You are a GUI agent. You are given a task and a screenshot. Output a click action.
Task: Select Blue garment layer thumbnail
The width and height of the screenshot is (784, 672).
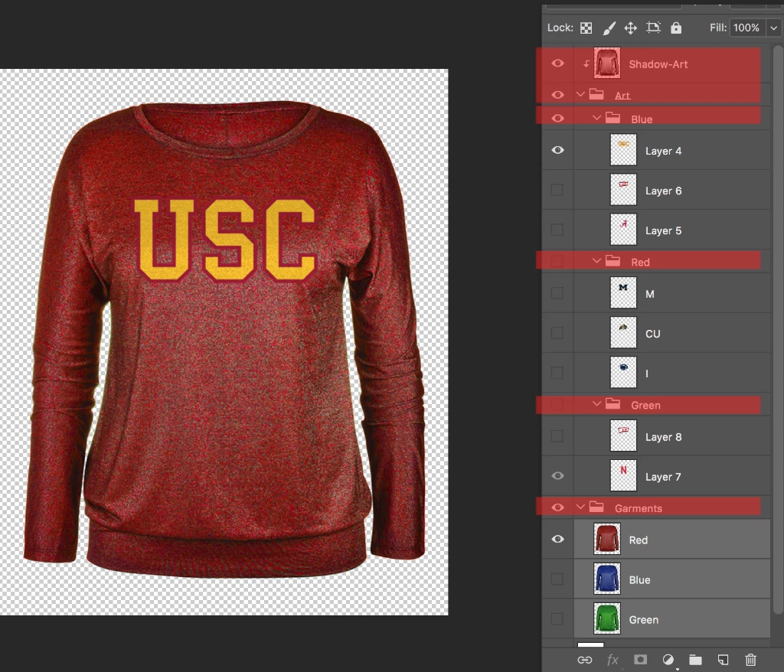(607, 579)
